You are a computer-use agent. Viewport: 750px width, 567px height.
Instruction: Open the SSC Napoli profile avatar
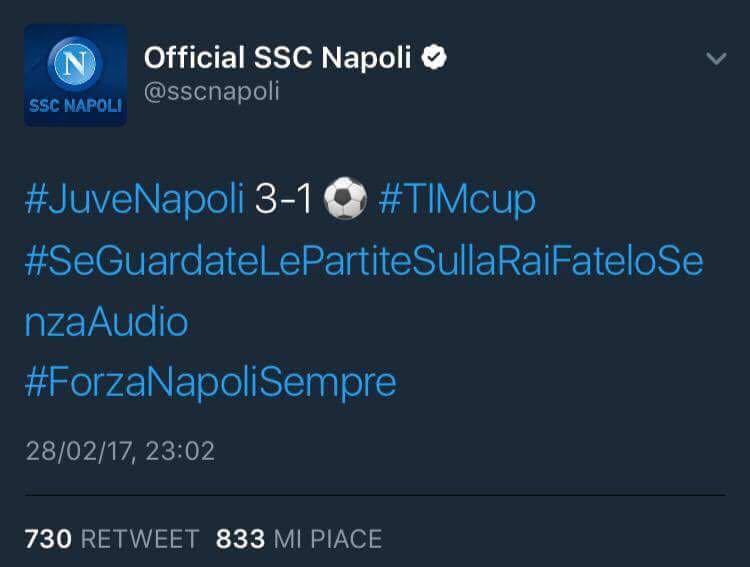pos(76,76)
